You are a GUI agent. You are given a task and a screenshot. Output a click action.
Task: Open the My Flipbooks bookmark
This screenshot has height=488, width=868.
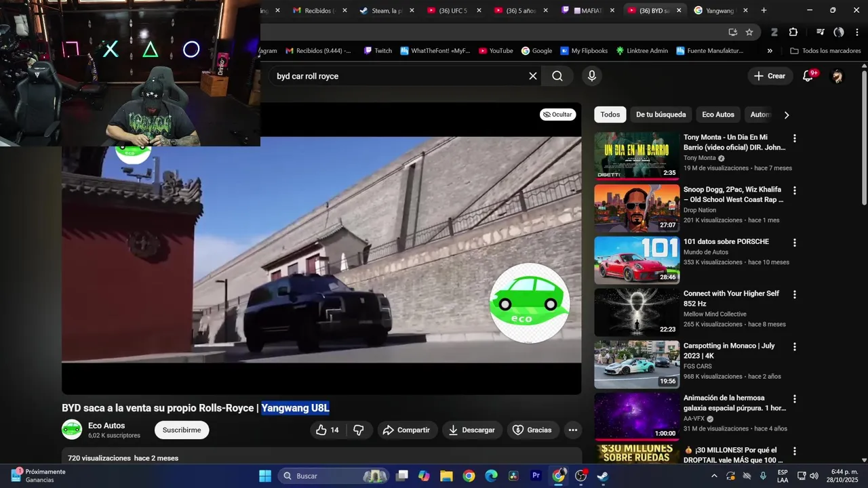point(584,51)
